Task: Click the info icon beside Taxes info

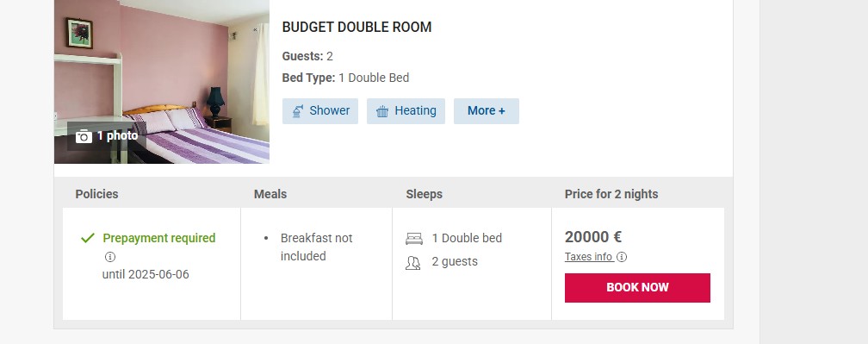Action: point(622,257)
